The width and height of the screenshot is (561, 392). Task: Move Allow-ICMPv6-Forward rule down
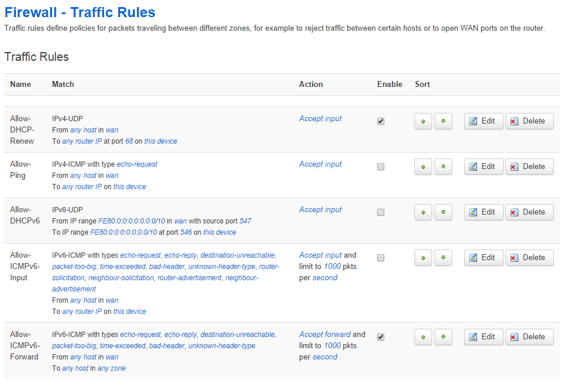(443, 337)
